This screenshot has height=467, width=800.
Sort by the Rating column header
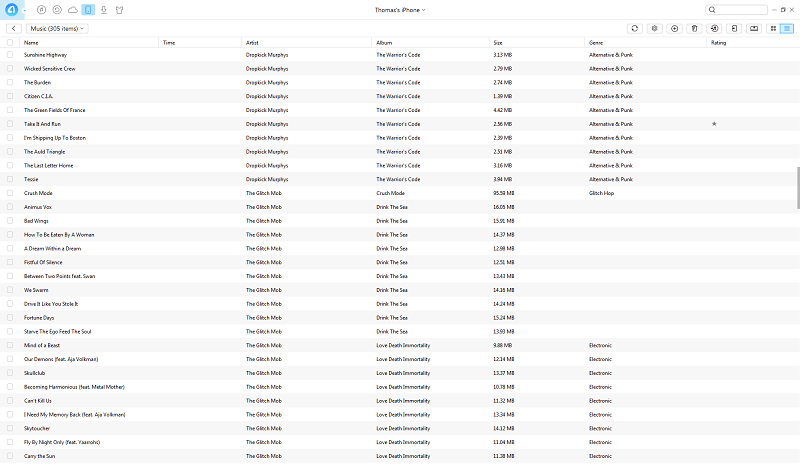coord(751,43)
